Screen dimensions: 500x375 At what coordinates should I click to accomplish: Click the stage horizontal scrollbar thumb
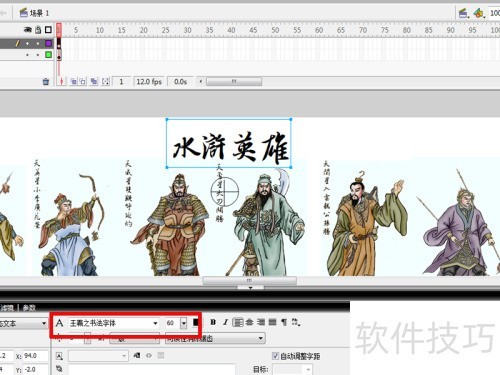click(250, 281)
